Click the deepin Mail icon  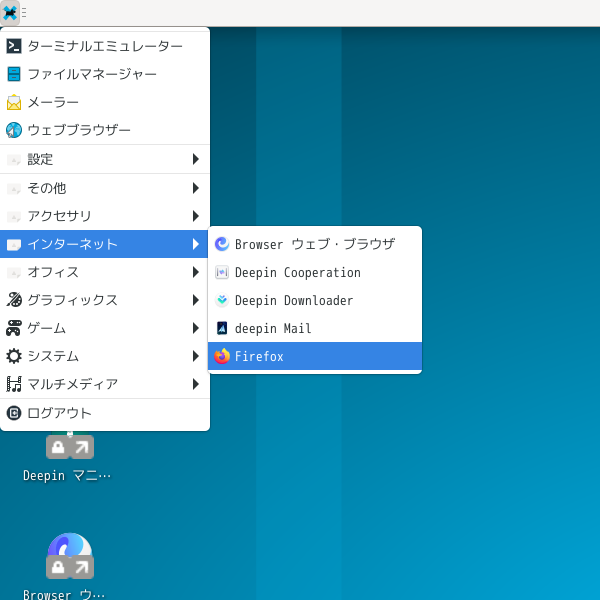pyautogui.click(x=222, y=328)
